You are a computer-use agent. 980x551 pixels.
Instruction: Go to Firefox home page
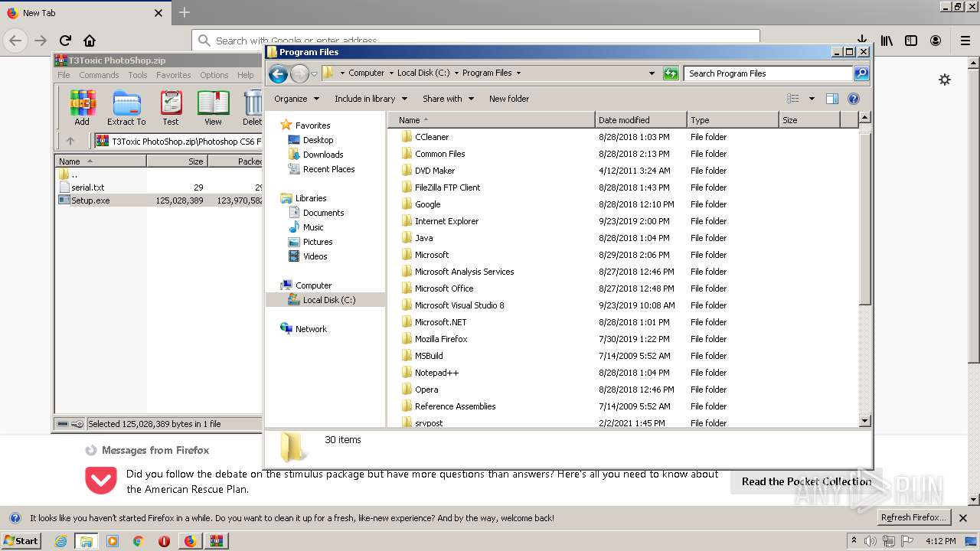click(x=90, y=41)
